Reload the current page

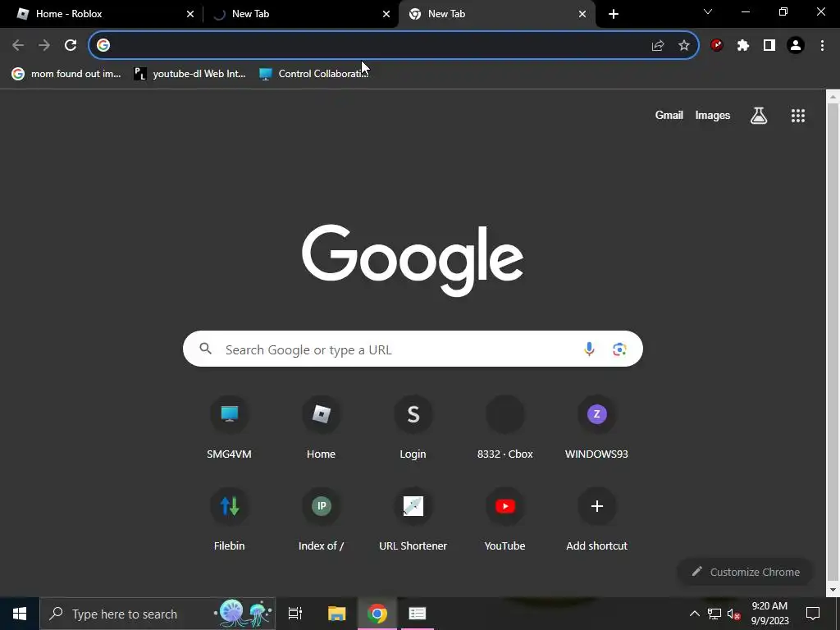(71, 46)
